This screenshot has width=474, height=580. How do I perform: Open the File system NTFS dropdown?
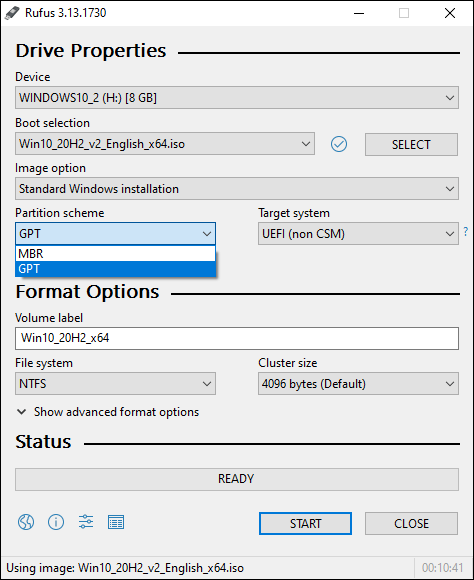[x=115, y=384]
